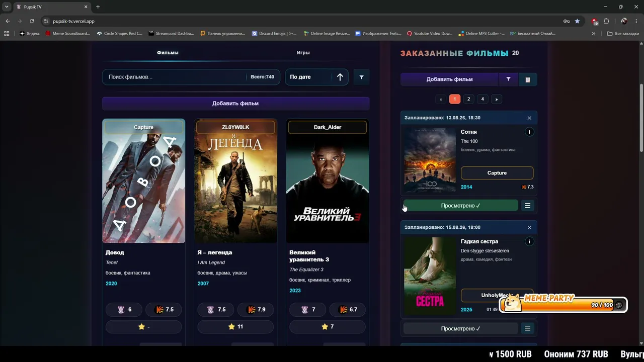Click the ZL0YW0LK label on Я – легенда
The height and width of the screenshot is (362, 644).
pos(235,127)
